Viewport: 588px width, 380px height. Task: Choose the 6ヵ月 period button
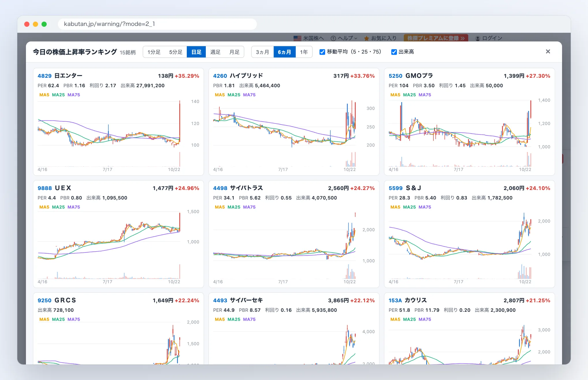click(284, 52)
